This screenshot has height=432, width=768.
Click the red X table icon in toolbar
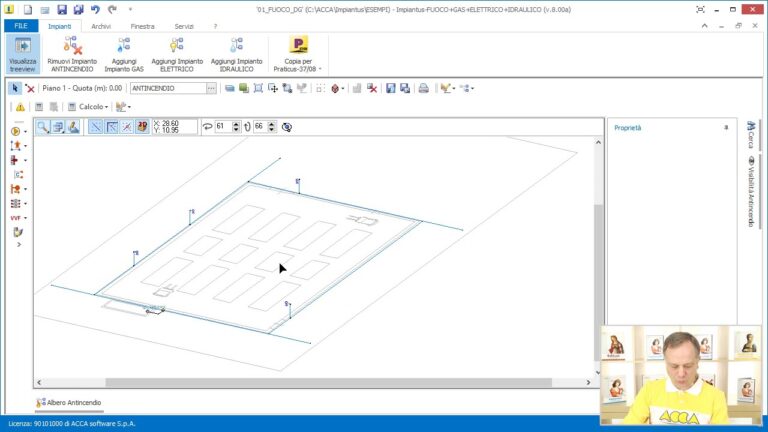(372, 88)
